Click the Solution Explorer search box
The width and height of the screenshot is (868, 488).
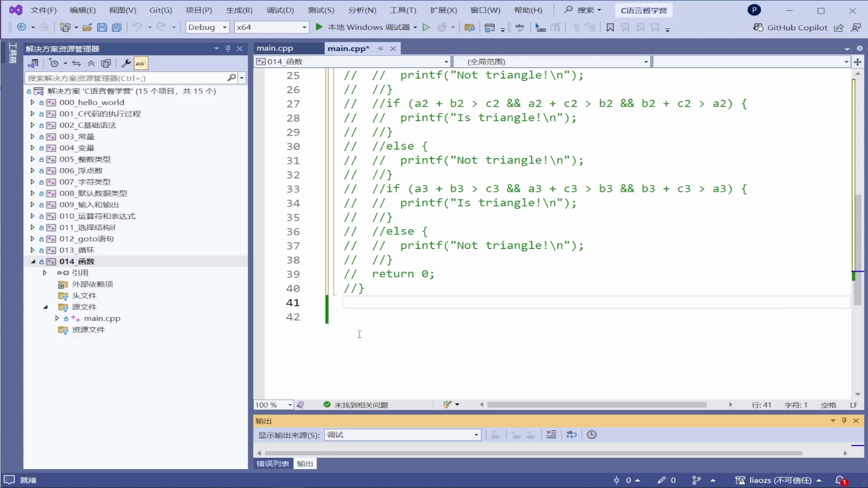(x=127, y=78)
